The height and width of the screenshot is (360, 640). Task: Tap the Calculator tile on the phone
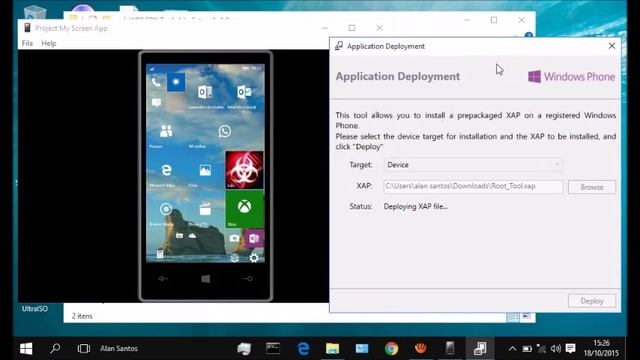coord(160,254)
